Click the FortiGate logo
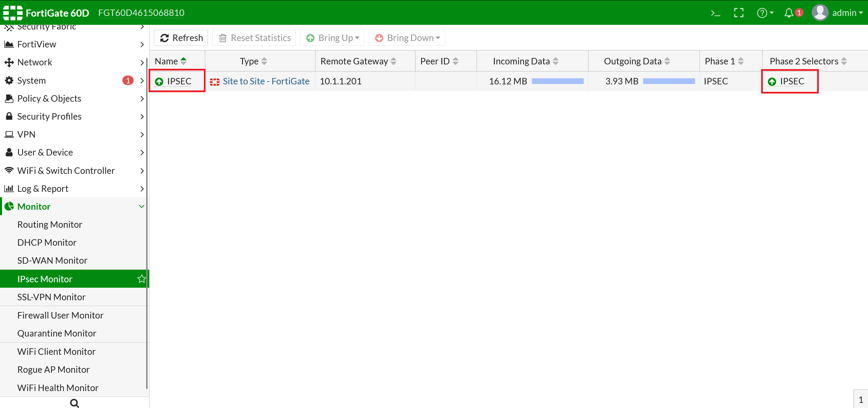Viewport: 868px width, 408px height. [x=13, y=13]
